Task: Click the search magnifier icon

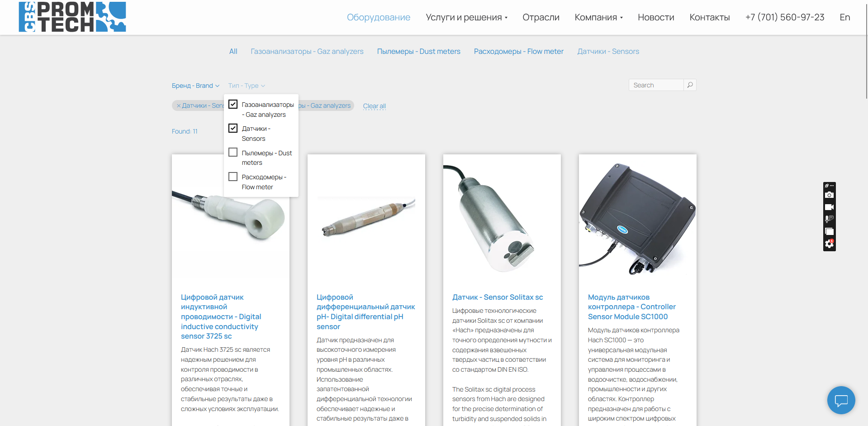Action: [690, 85]
